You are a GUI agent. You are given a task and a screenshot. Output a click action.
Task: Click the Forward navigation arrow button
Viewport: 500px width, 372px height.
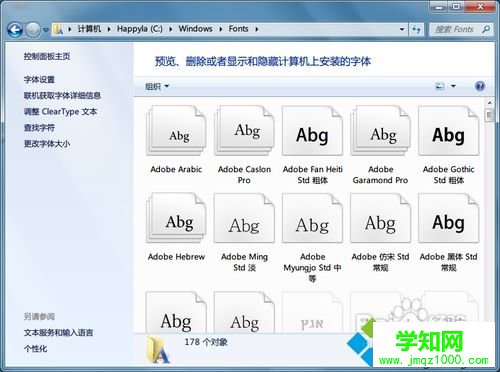pyautogui.click(x=33, y=30)
